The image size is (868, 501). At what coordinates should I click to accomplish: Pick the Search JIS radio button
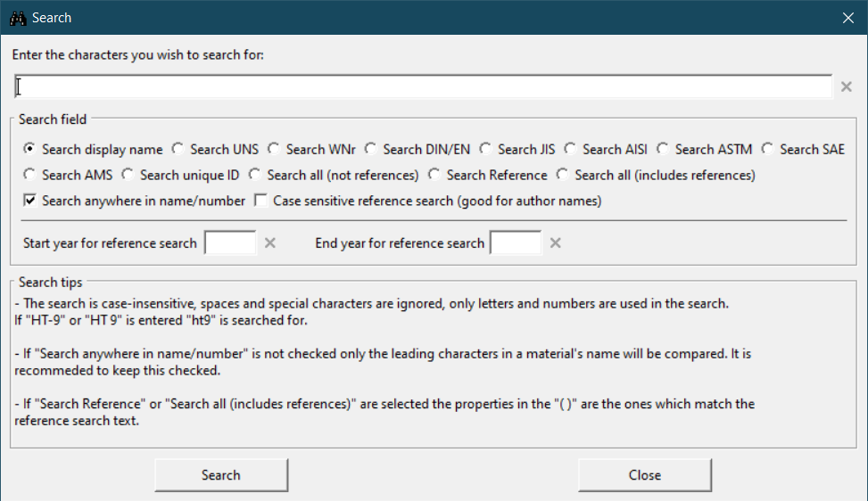486,150
